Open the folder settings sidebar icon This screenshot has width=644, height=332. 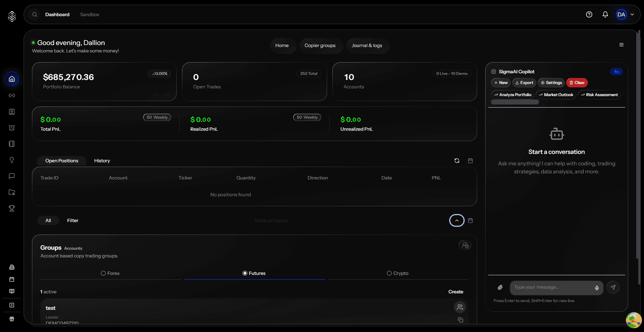(x=12, y=192)
